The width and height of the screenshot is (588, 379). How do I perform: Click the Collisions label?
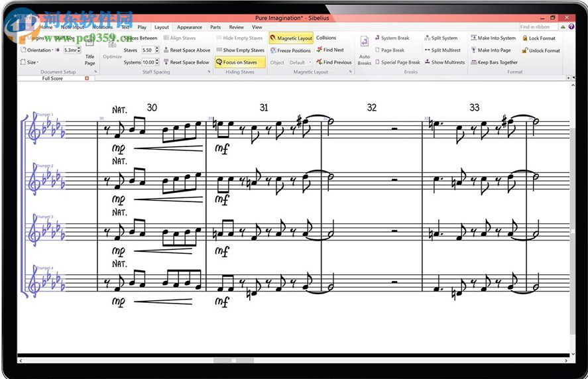[x=326, y=38]
